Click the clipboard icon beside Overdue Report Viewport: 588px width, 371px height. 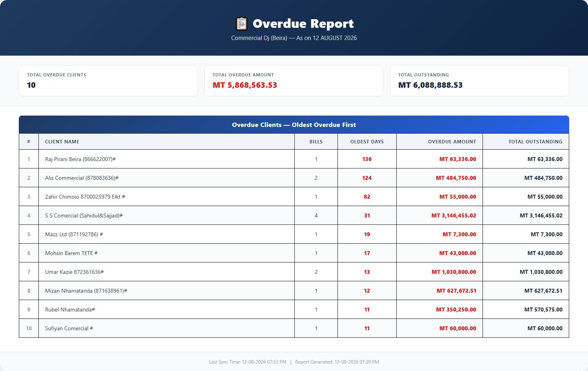pyautogui.click(x=241, y=24)
